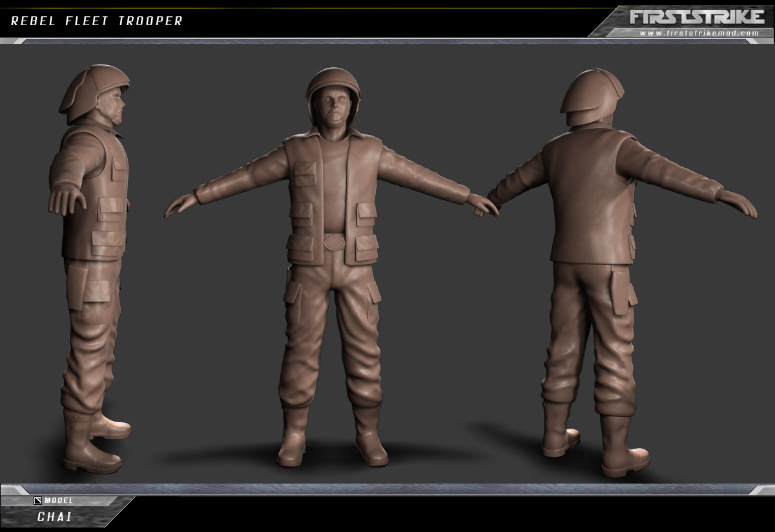Select the MODEL label in the footer
This screenshot has height=532, width=775.
pos(59,500)
